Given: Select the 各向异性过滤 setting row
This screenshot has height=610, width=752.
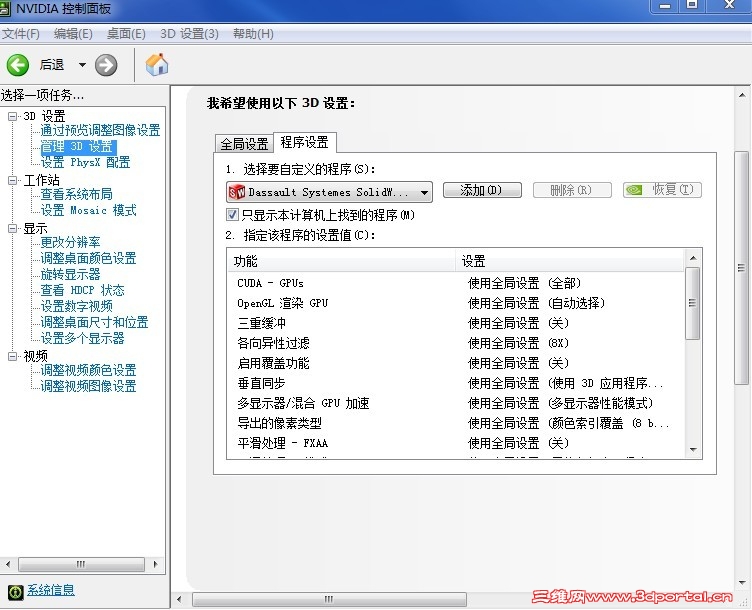Looking at the screenshot, I should 456,343.
